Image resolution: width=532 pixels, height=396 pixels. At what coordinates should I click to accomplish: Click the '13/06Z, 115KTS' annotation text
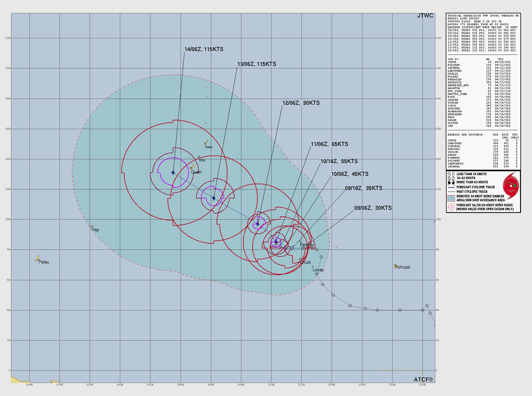point(257,64)
